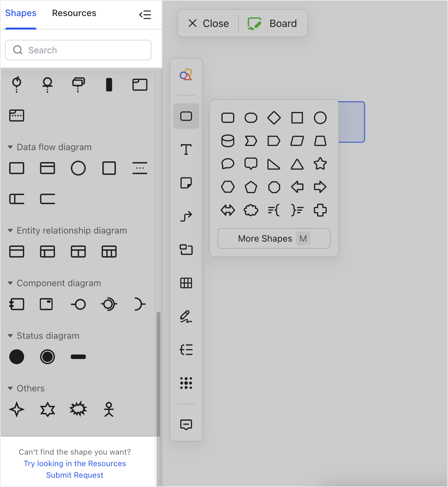The image size is (448, 487).
Task: Pick the double-headed arrow shape
Action: 228,210
